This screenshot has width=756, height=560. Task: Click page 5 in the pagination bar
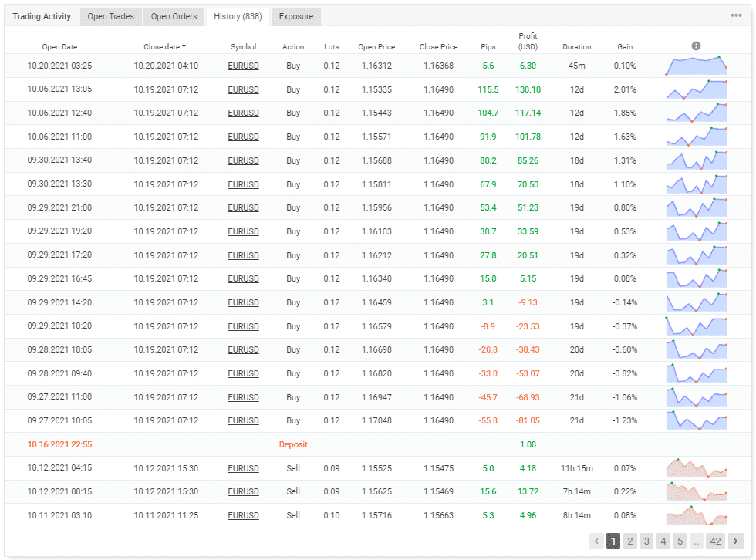coord(680,541)
